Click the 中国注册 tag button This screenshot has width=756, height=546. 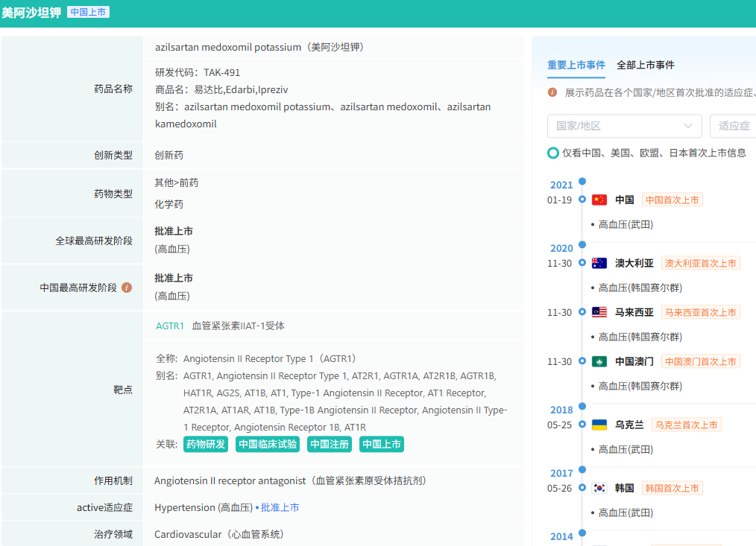(330, 445)
